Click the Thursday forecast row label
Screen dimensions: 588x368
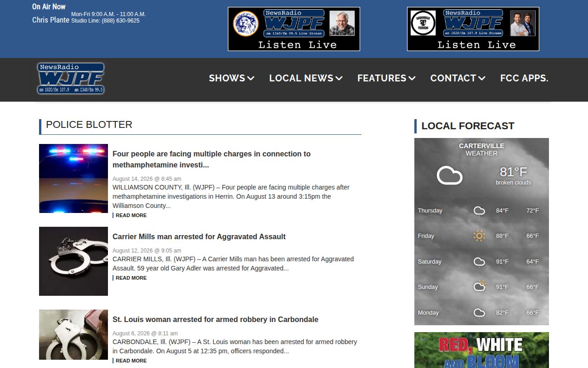tap(430, 211)
